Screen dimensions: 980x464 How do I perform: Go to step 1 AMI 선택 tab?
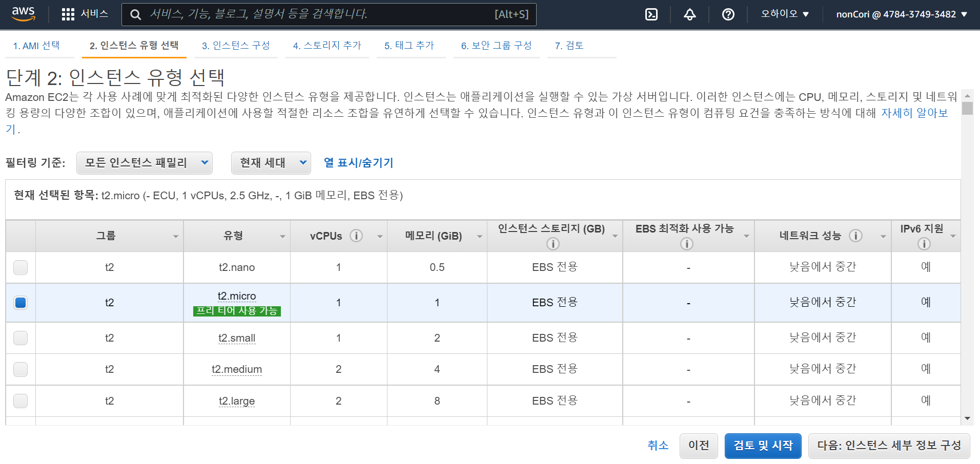click(x=36, y=46)
